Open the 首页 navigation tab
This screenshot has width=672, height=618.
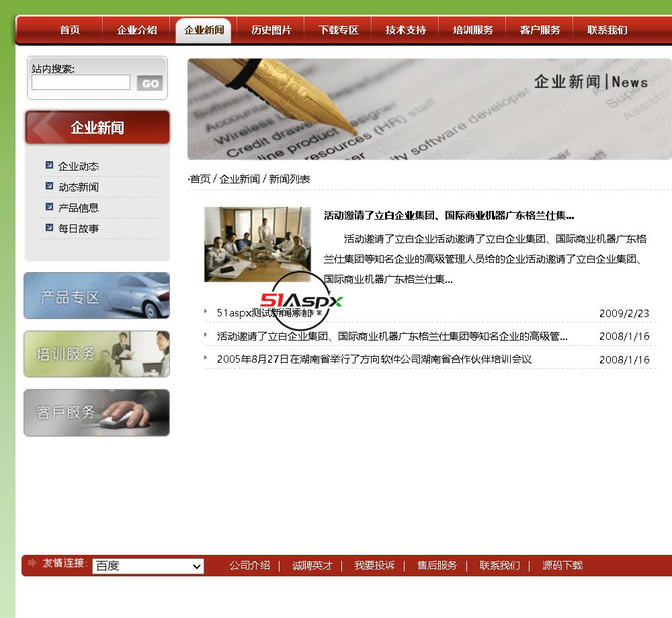tap(69, 30)
